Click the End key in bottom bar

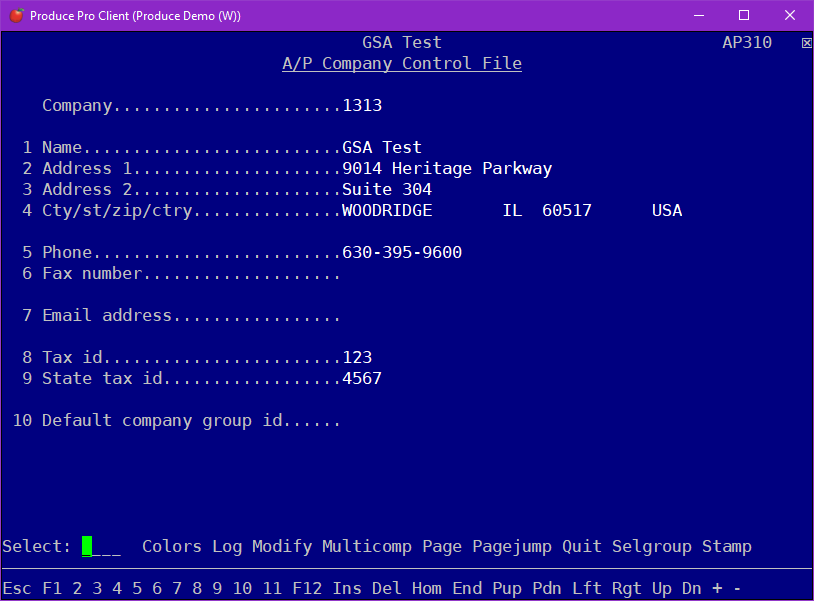coord(467,589)
